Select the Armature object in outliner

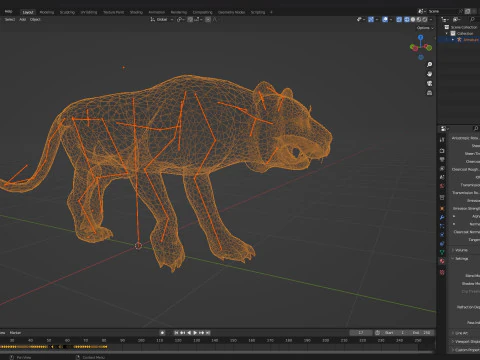471,40
